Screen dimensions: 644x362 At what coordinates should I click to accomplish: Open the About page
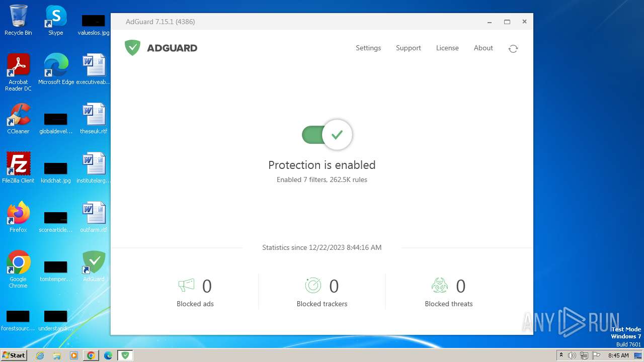(x=483, y=48)
